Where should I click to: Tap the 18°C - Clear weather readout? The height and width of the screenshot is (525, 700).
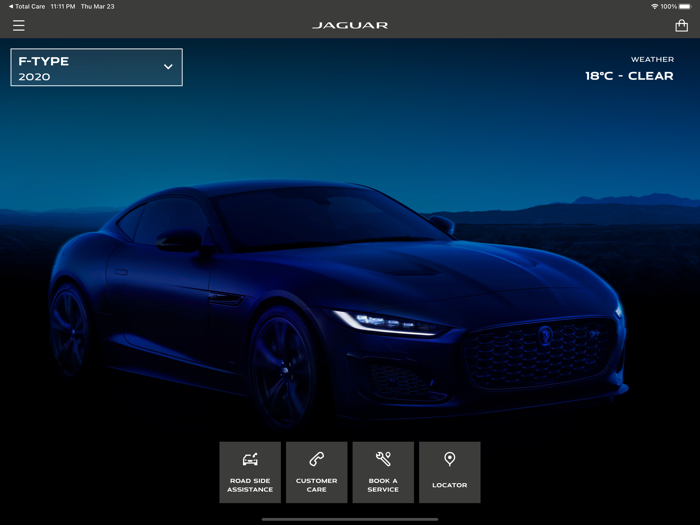click(629, 76)
